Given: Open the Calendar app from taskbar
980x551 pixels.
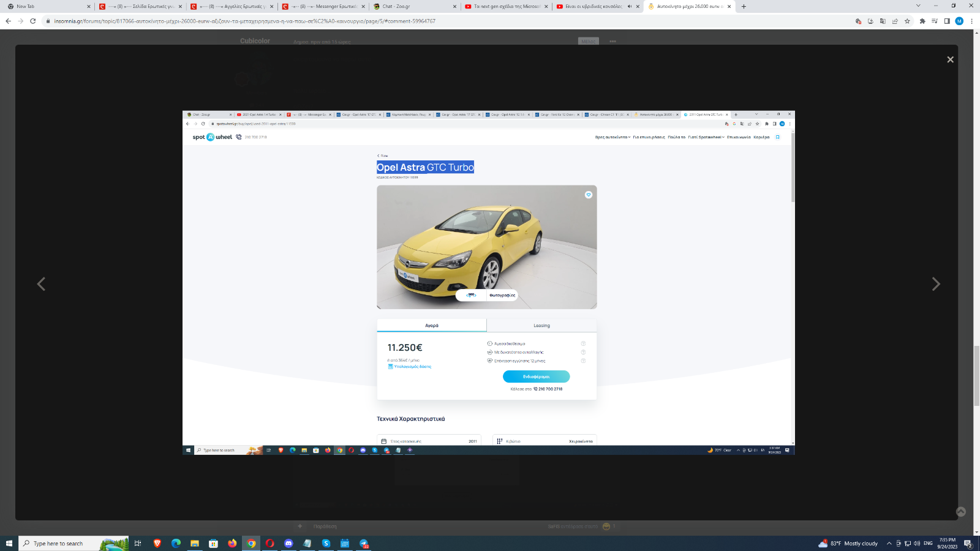Looking at the screenshot, I should [x=345, y=543].
